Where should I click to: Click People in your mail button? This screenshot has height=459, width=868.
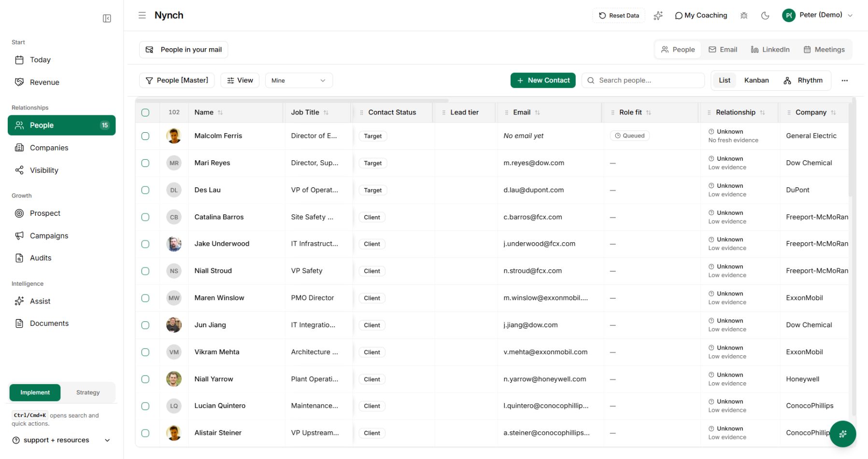[184, 50]
